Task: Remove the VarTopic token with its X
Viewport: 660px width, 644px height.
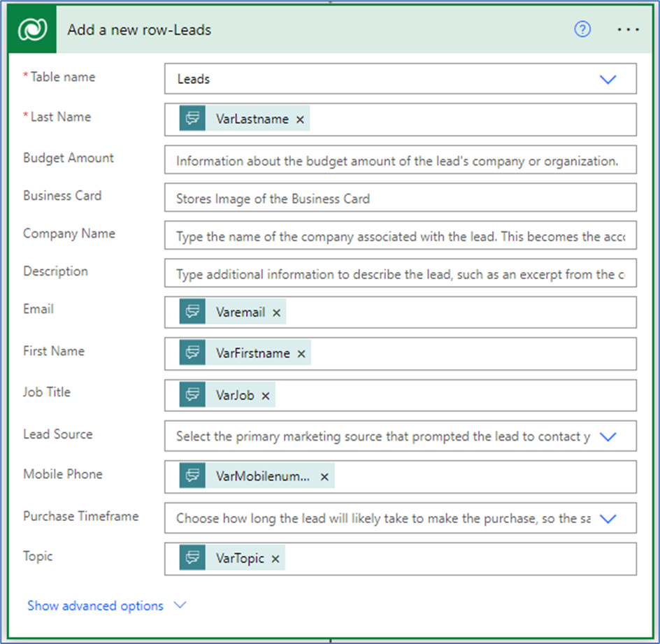Action: tap(276, 559)
